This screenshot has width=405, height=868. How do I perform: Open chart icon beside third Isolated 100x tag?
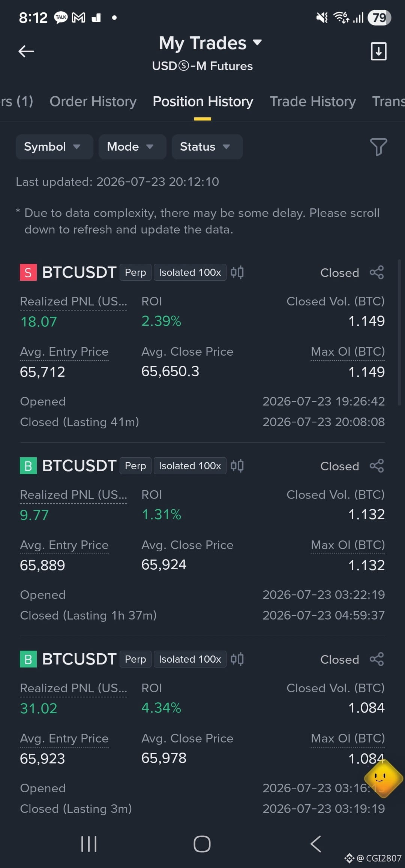237,659
